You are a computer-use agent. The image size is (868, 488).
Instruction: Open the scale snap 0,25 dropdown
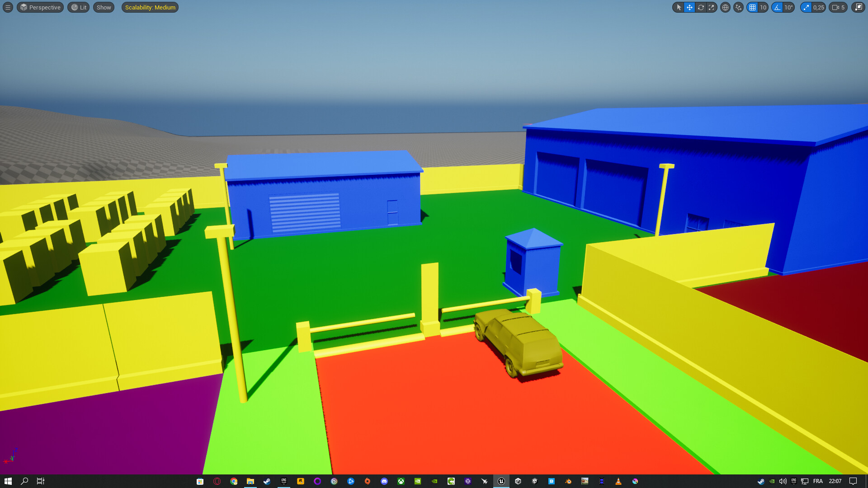(x=819, y=7)
